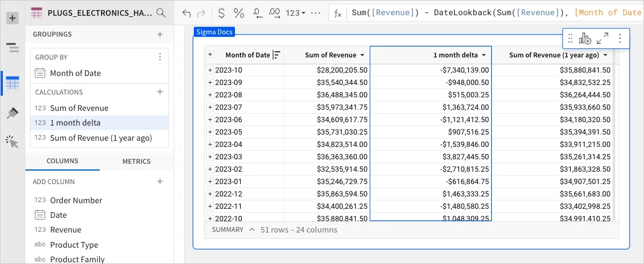Click the table element drag handle dots

tap(570, 39)
